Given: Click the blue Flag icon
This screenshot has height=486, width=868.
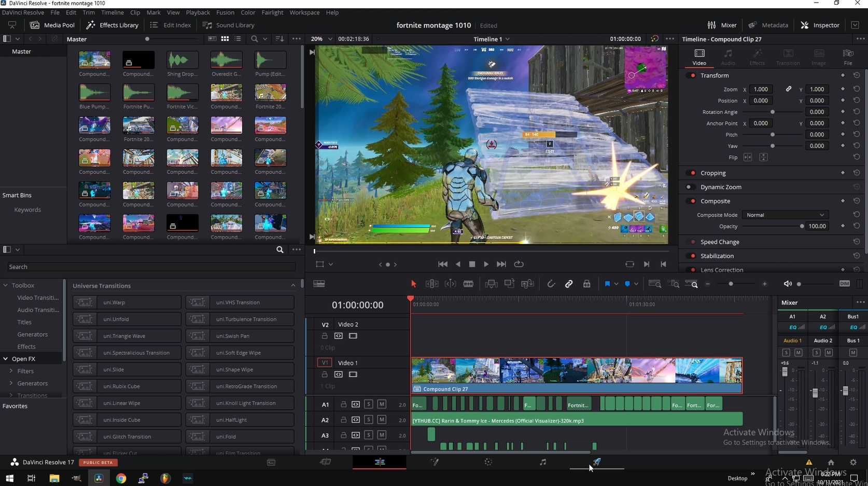Looking at the screenshot, I should [607, 284].
